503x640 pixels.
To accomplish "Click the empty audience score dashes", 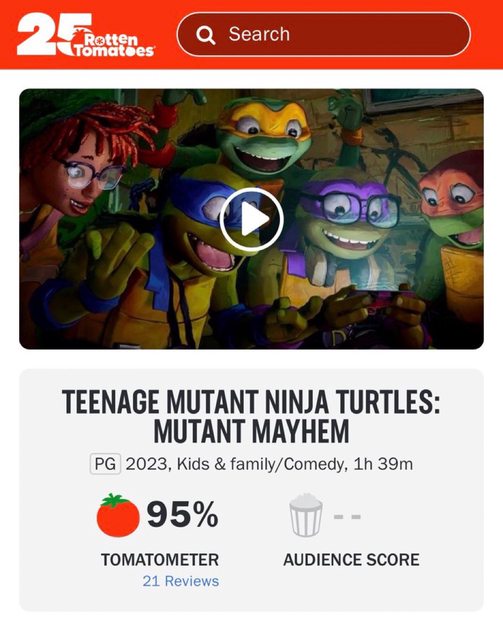I will tap(347, 517).
